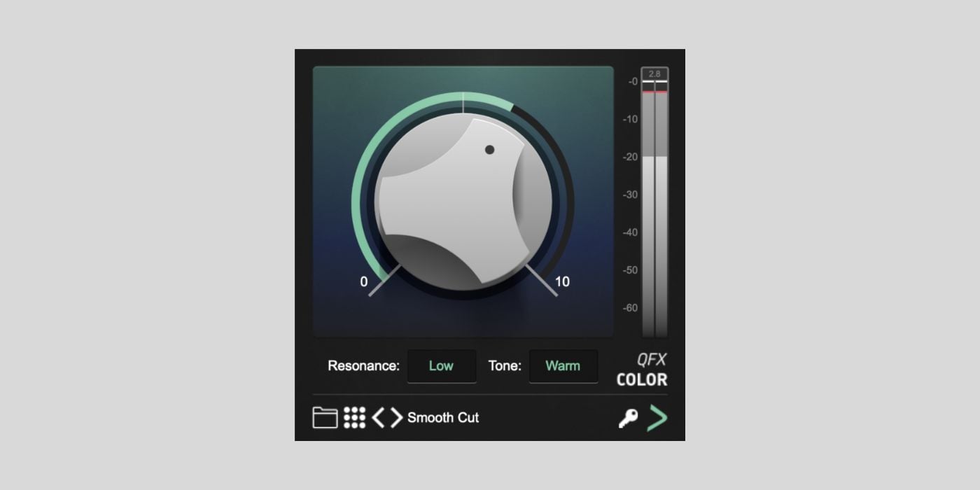Viewport: 980px width, 490px height.
Task: Click the -60 mark on meter scale
Action: 630,308
